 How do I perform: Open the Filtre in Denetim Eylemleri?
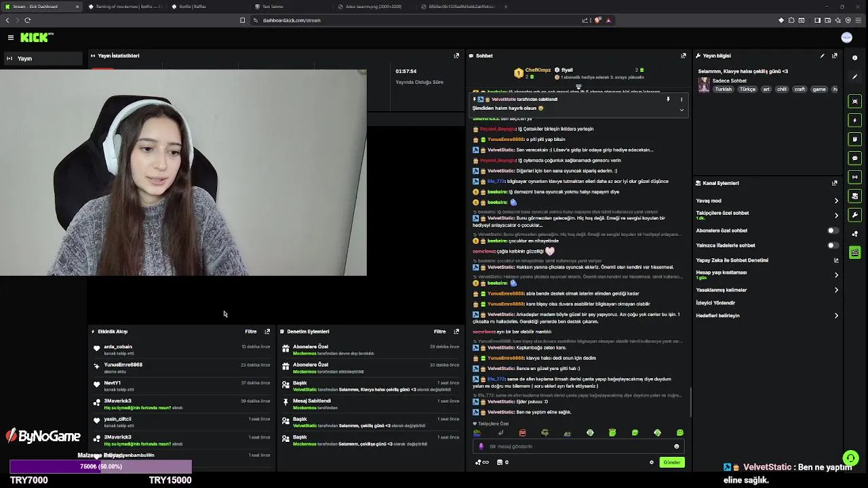[440, 331]
